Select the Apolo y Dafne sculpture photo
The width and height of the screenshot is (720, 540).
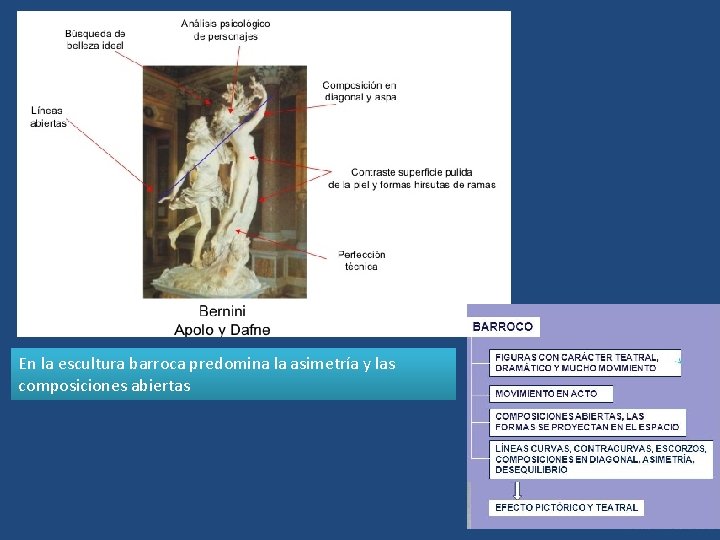[225, 182]
